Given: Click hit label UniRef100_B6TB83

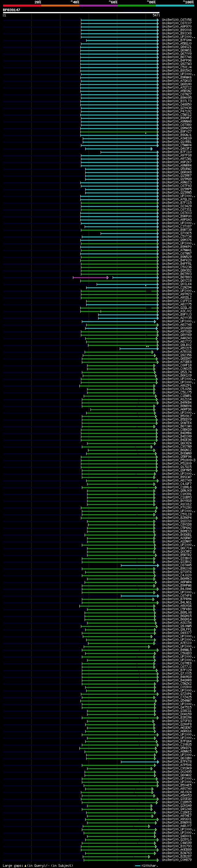Looking at the screenshot, I should pos(176,277).
